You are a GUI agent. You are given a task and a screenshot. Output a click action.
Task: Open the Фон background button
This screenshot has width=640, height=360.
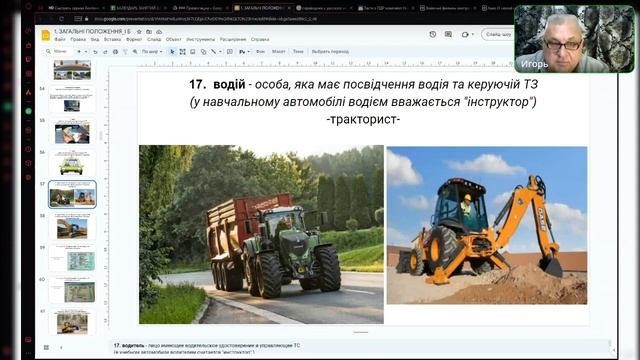click(x=260, y=52)
